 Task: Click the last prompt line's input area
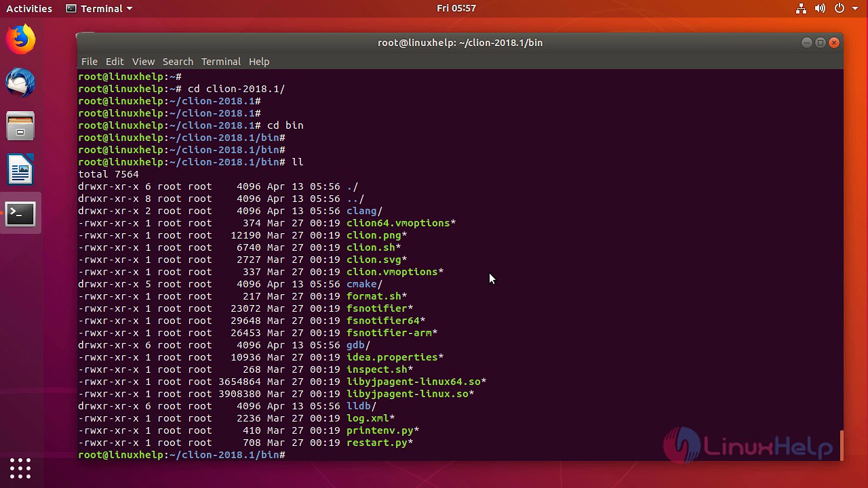563,455
